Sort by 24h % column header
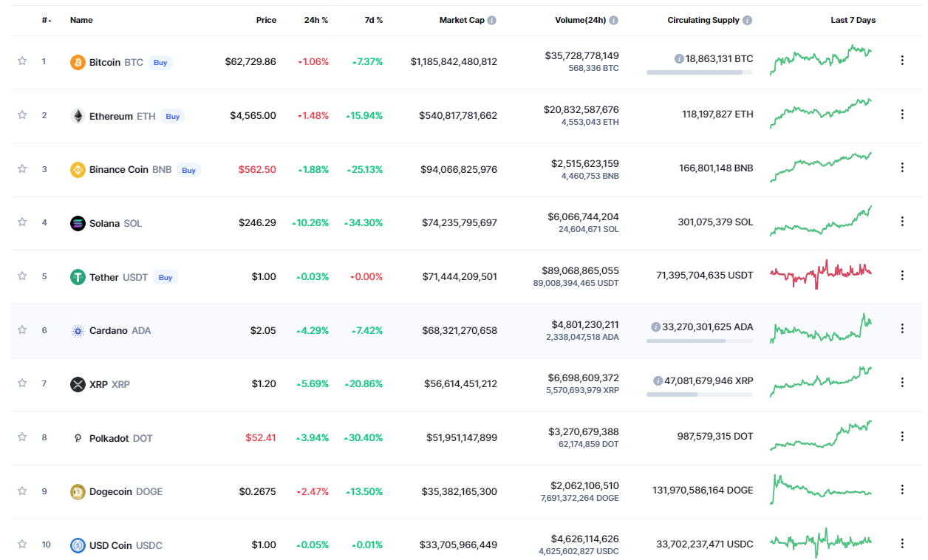The width and height of the screenshot is (928, 560). click(x=316, y=21)
